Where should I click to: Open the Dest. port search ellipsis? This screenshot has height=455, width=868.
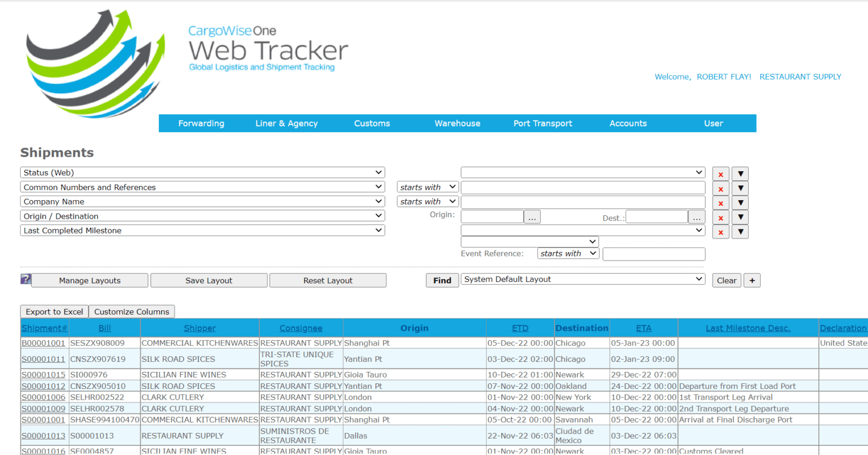tap(696, 216)
